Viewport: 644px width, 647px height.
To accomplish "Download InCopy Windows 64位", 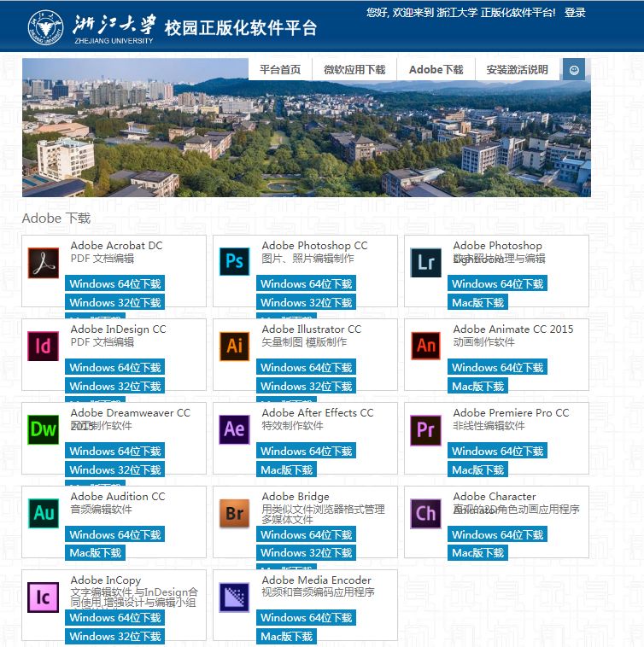I will point(115,618).
